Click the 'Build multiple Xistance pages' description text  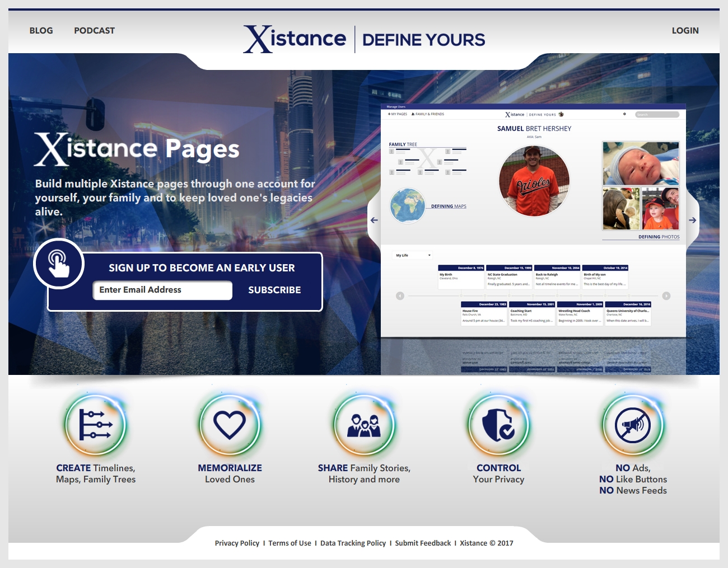pyautogui.click(x=175, y=198)
